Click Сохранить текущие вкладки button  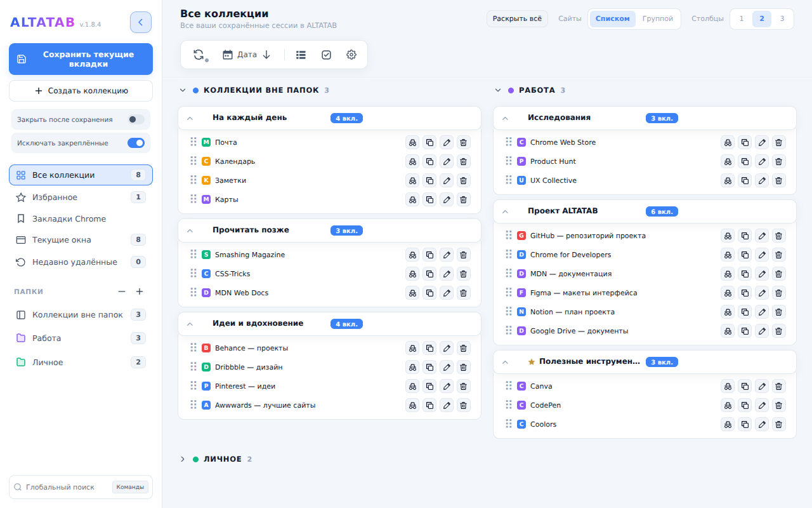[81, 59]
